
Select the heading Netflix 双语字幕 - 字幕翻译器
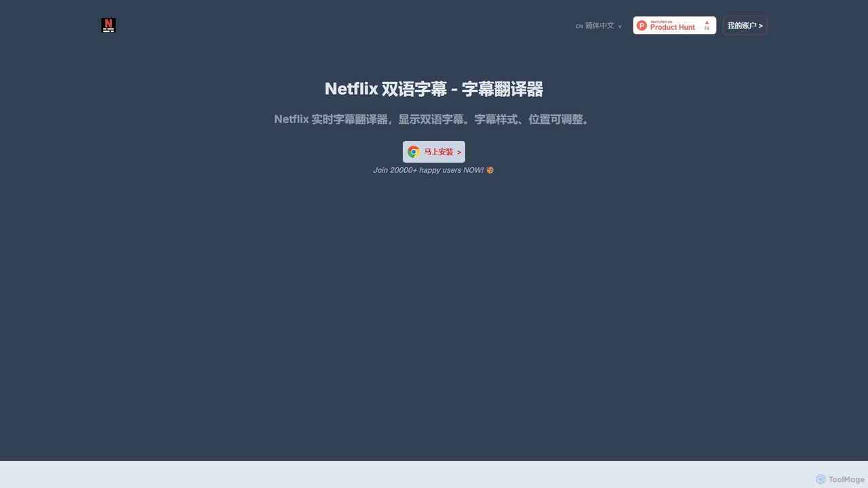pos(434,89)
